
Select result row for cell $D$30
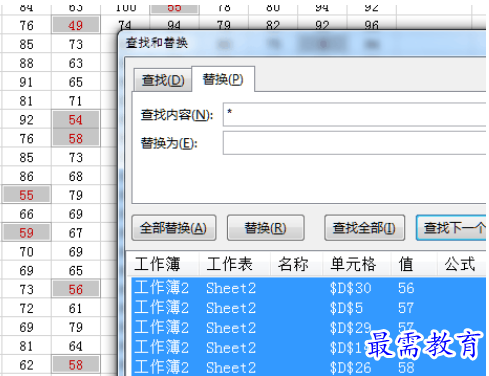308,288
